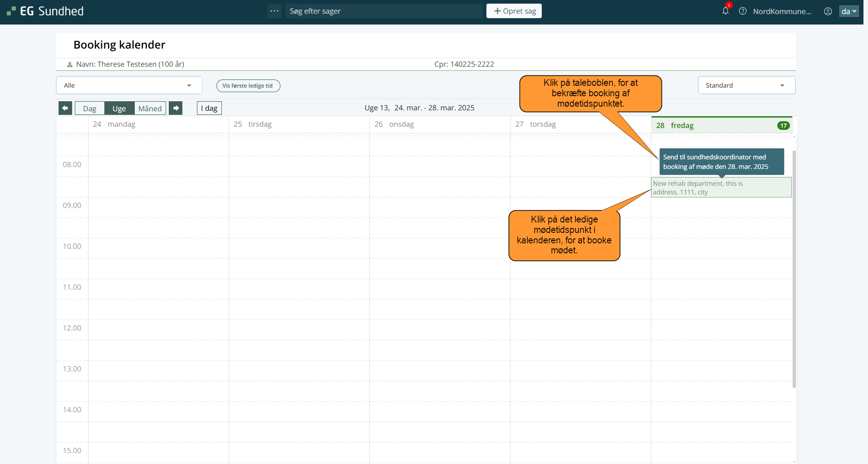Image resolution: width=868 pixels, height=464 pixels.
Task: Select the Uge view tab
Action: pos(119,109)
